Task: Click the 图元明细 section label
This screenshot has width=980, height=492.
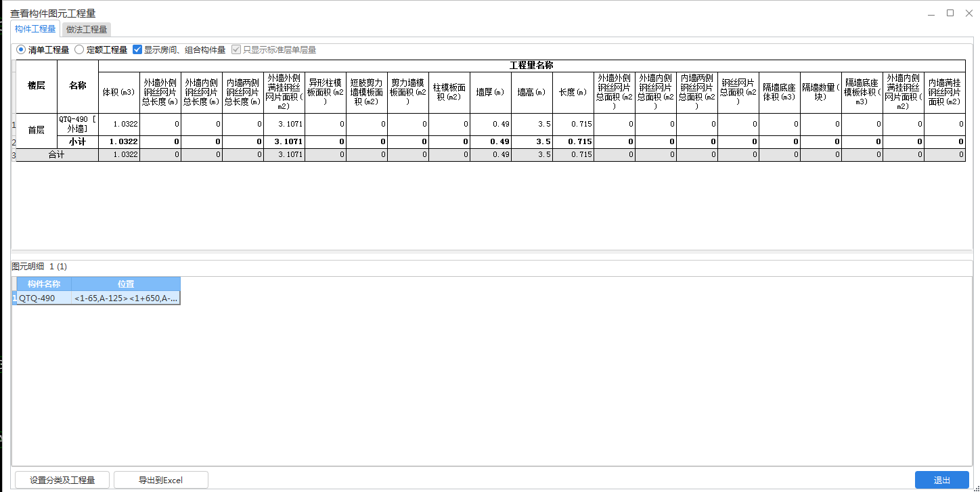Action: click(28, 267)
